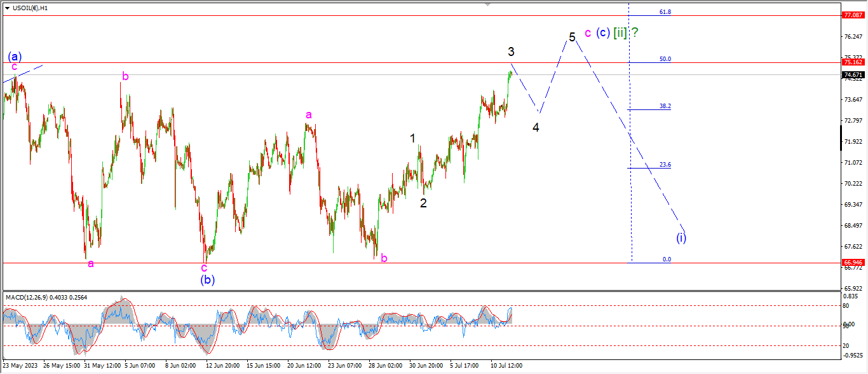Click the 77.087 red price level tag
The width and height of the screenshot is (868, 374).
click(x=852, y=15)
